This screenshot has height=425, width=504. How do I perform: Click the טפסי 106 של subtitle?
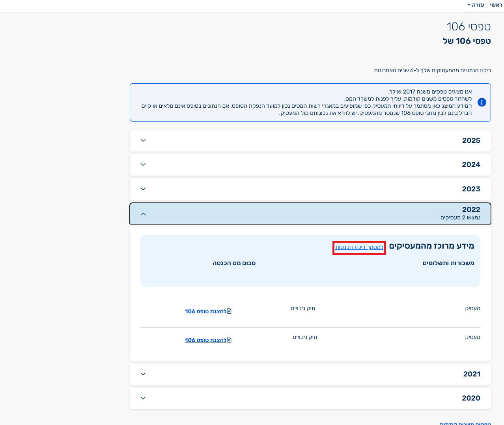pyautogui.click(x=467, y=41)
